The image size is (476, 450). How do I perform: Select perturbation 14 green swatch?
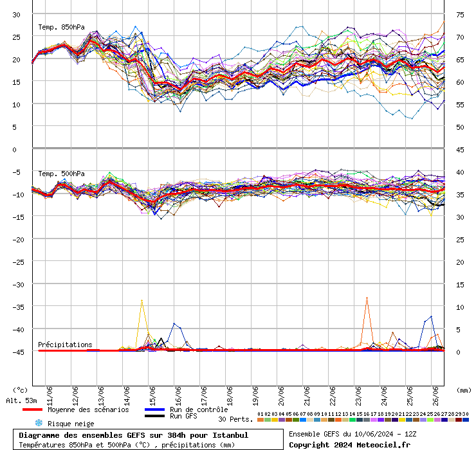click(x=352, y=420)
